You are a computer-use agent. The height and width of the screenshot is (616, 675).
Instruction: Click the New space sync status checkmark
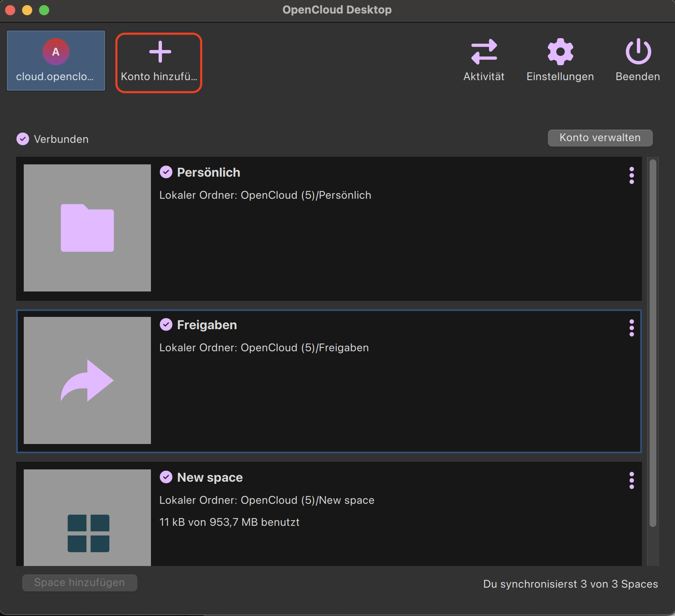point(166,477)
